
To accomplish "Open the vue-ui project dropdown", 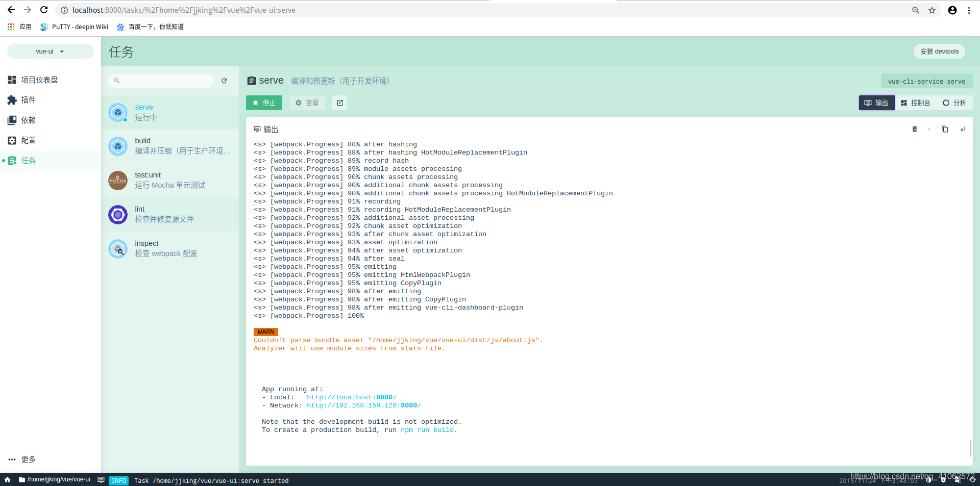I will [x=50, y=52].
